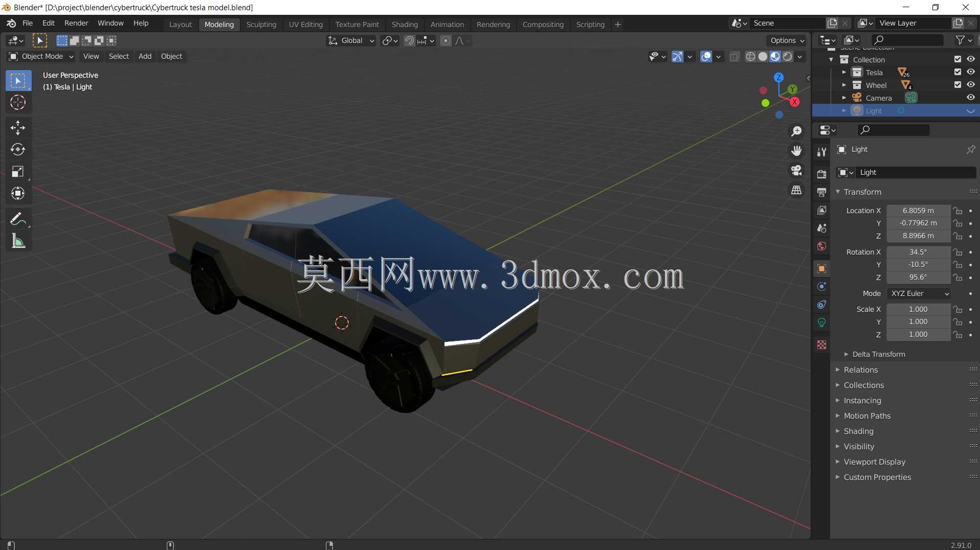This screenshot has height=550, width=980.
Task: Click the viewport zoom magnifier gizmo
Action: pyautogui.click(x=796, y=131)
